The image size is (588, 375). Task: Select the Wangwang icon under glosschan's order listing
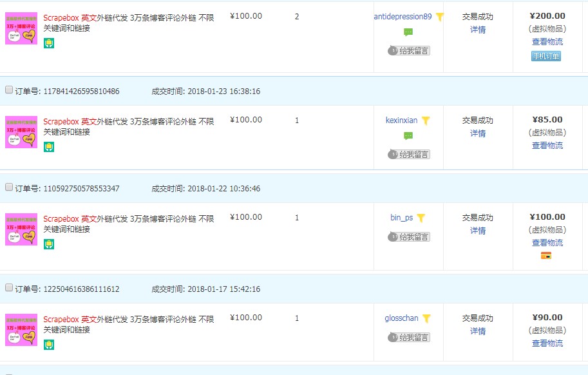49,345
